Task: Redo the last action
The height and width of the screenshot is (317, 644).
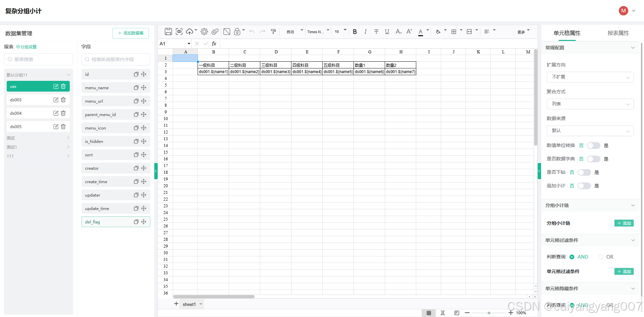Action: click(263, 32)
